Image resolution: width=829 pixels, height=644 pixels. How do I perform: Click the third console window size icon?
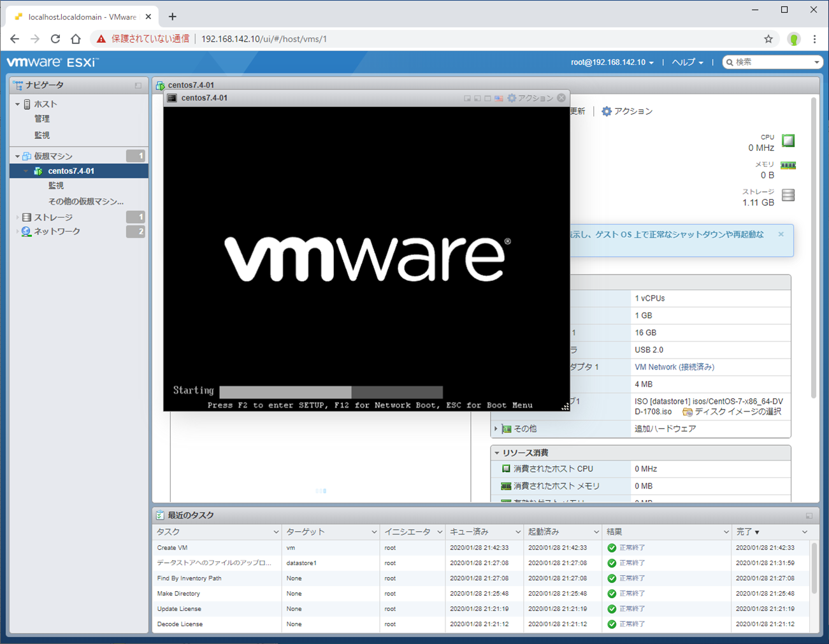(487, 98)
